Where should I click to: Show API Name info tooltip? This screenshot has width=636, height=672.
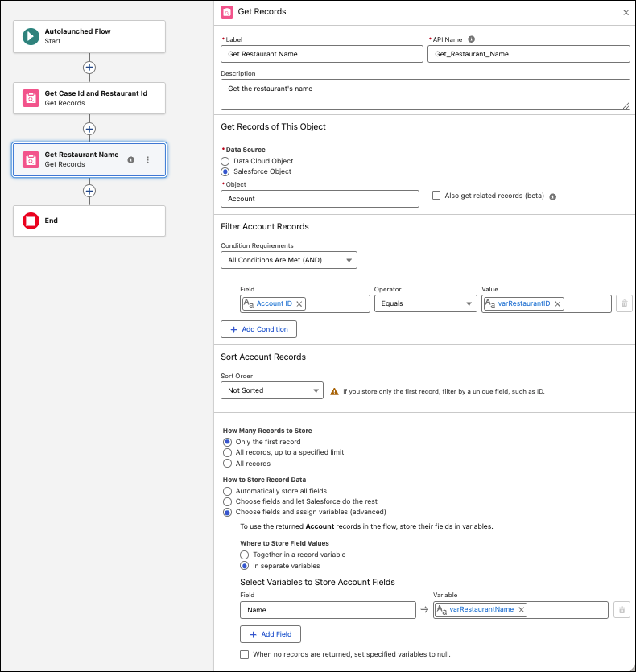pos(472,39)
